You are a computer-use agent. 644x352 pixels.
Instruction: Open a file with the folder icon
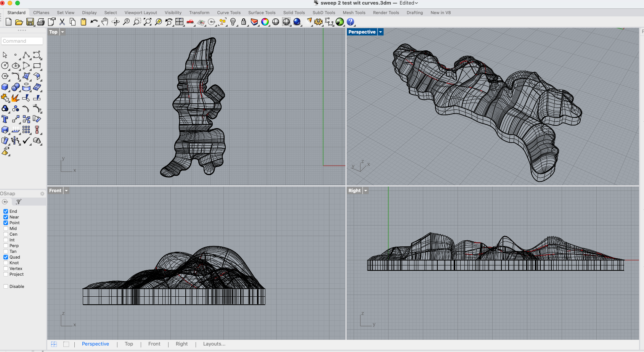(19, 22)
